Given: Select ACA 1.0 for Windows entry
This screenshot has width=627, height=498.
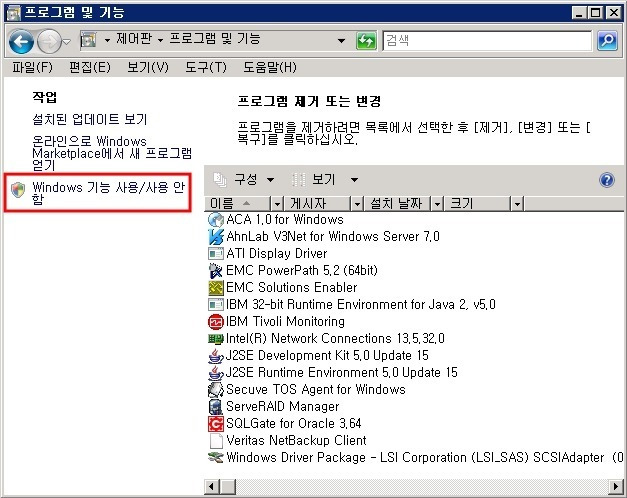Looking at the screenshot, I should (x=285, y=220).
